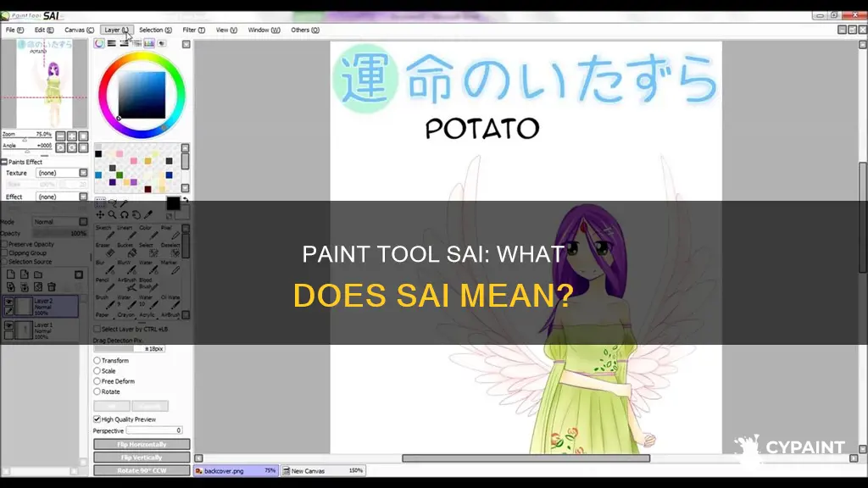
Task: Choose the Blur tool
Action: [x=107, y=267]
